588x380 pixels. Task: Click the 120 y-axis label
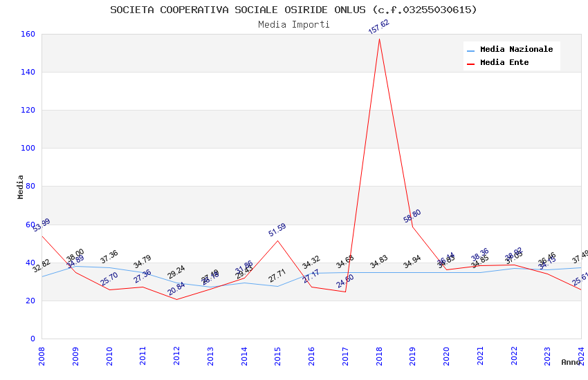(x=28, y=110)
